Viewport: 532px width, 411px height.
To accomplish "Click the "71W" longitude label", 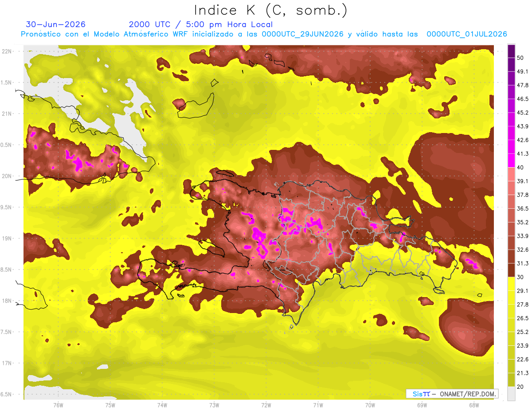I will pos(318,405).
